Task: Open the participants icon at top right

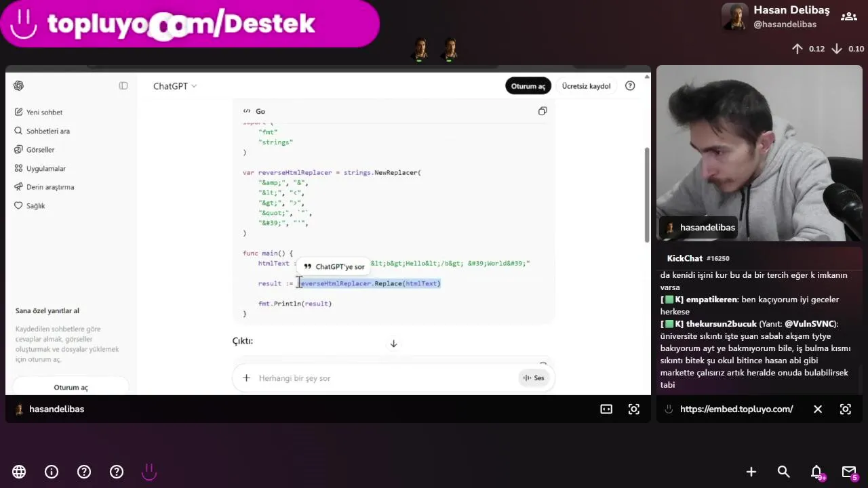Action: point(848,16)
